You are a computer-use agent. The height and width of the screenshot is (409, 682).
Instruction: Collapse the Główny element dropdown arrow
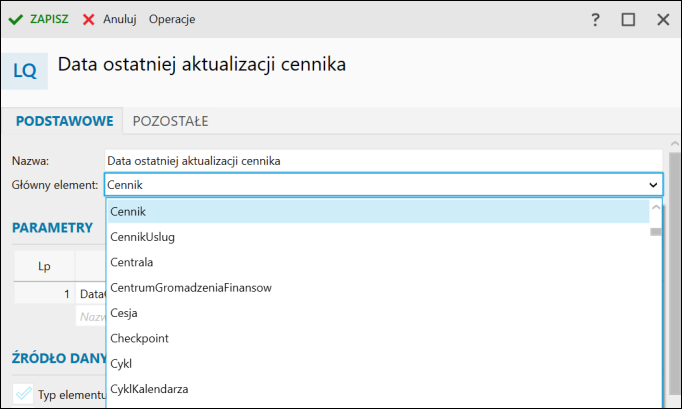coord(653,185)
